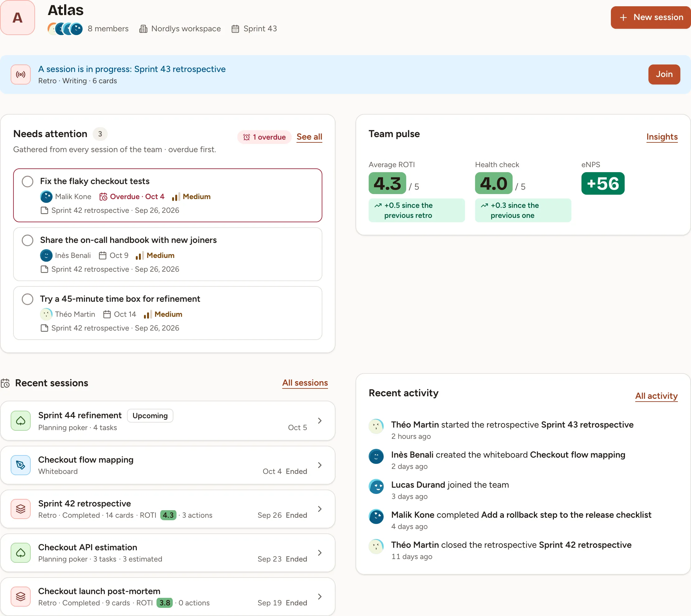Click the 4.0 Health check score

click(x=494, y=183)
